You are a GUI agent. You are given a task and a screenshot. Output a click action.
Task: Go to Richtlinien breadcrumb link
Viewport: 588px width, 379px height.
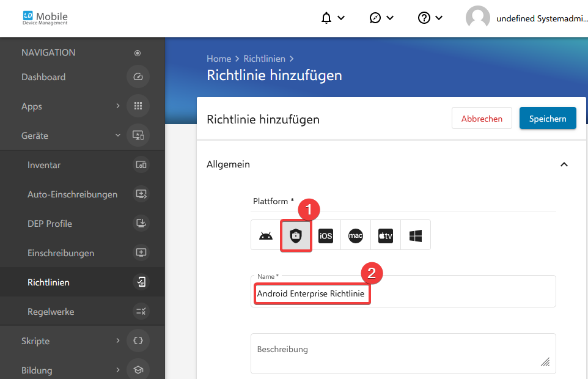coord(265,59)
